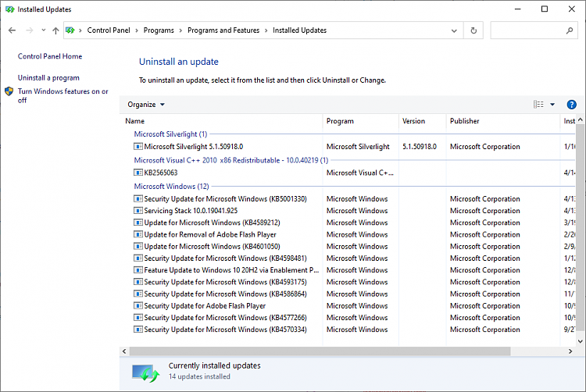The height and width of the screenshot is (392, 586).
Task: Click the horizontal scrollbar thumb
Action: pos(320,351)
